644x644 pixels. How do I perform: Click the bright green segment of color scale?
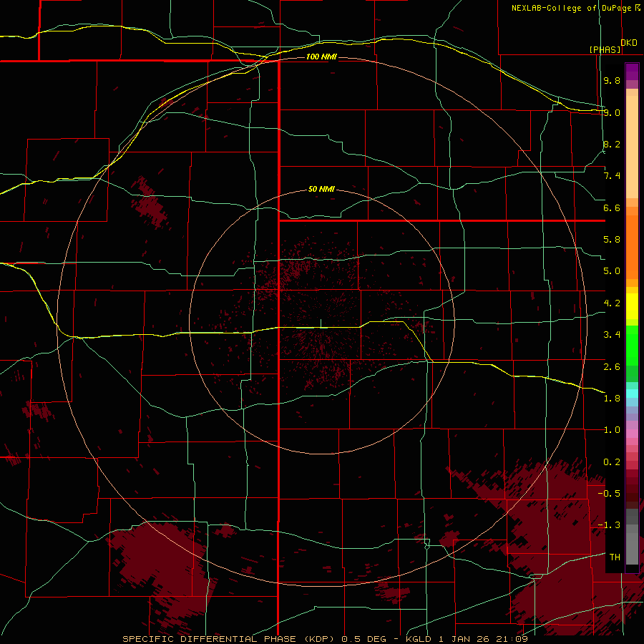click(x=632, y=345)
